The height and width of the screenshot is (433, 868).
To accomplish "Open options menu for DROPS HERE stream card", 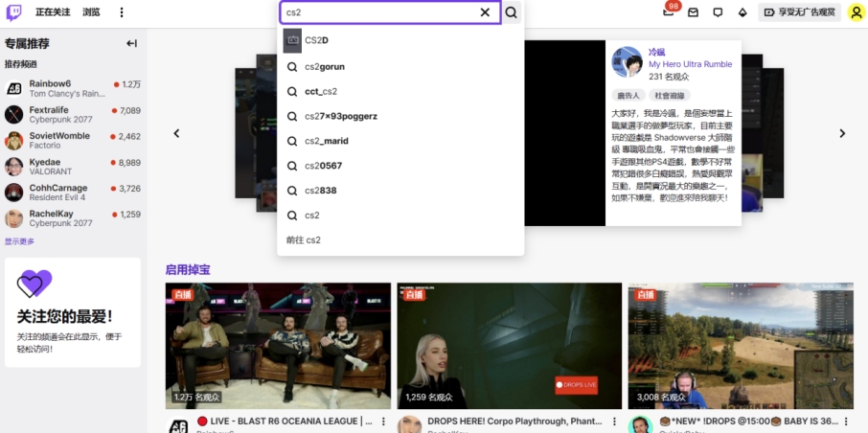I will [614, 422].
